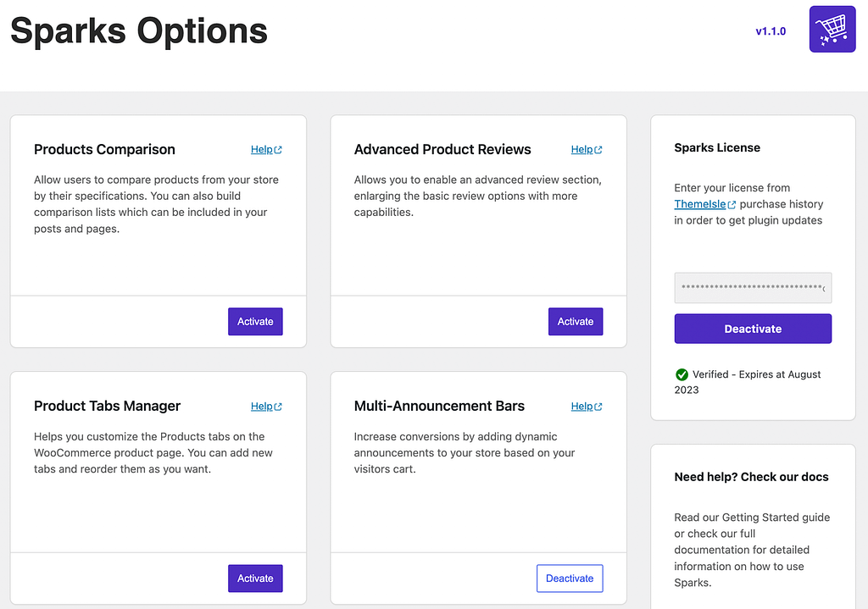Click the Multi-Announcement Bars card title
868x609 pixels.
439,406
